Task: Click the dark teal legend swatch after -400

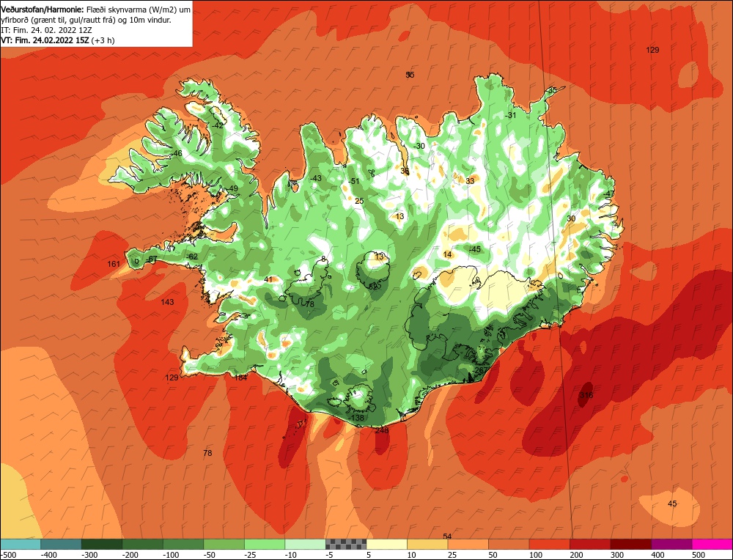Action: tap(61, 544)
